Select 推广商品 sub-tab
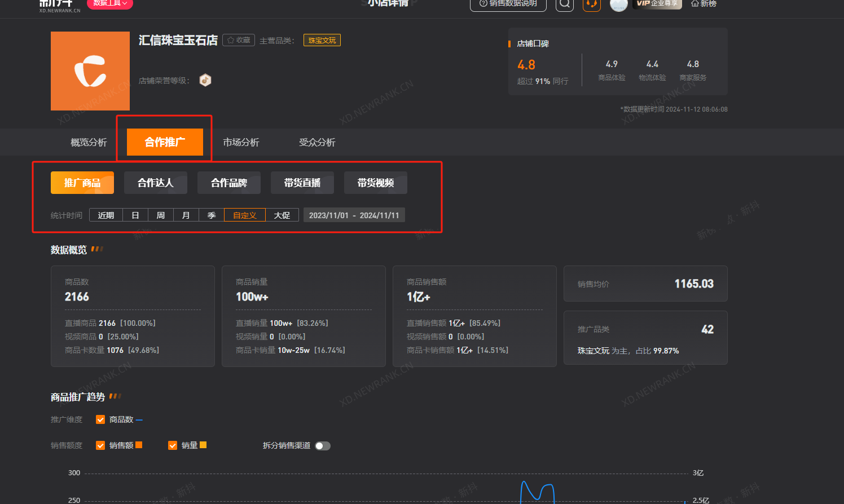 [x=82, y=183]
